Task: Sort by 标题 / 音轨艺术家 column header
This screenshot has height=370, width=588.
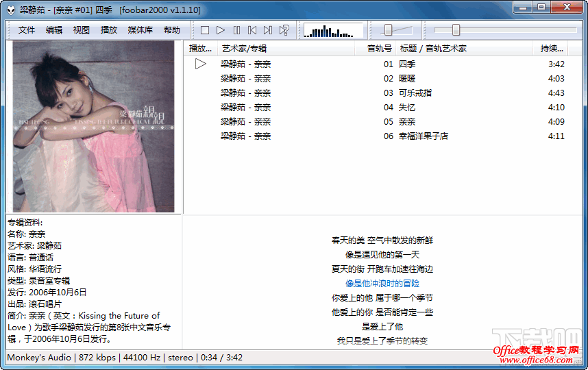Action: click(x=464, y=49)
